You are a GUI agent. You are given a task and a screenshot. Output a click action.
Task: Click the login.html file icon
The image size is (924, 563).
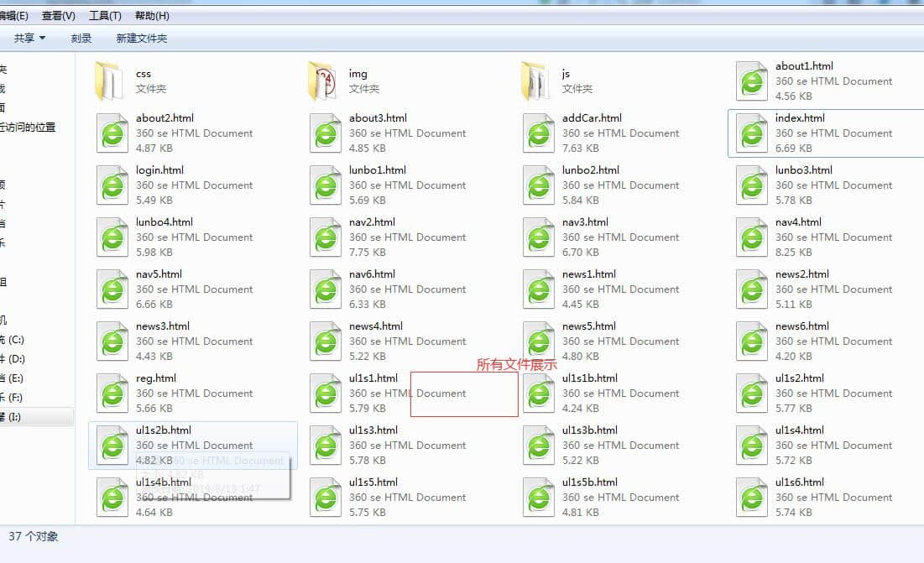[112, 185]
